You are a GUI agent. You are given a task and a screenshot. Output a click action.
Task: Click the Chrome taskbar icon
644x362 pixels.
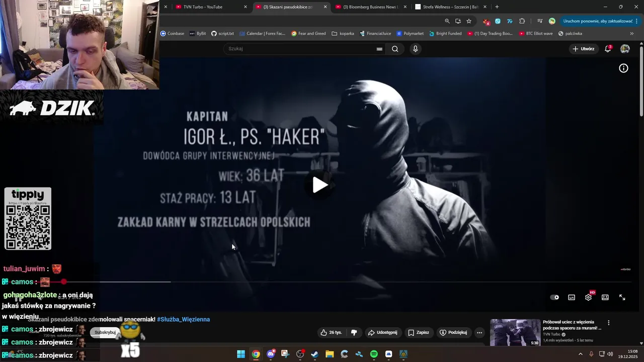click(x=256, y=354)
